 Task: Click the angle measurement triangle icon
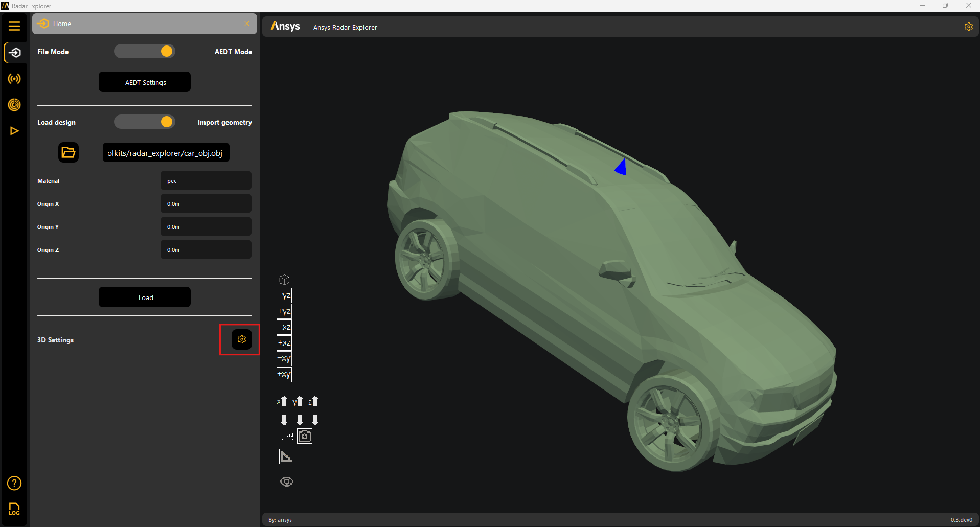click(x=287, y=456)
